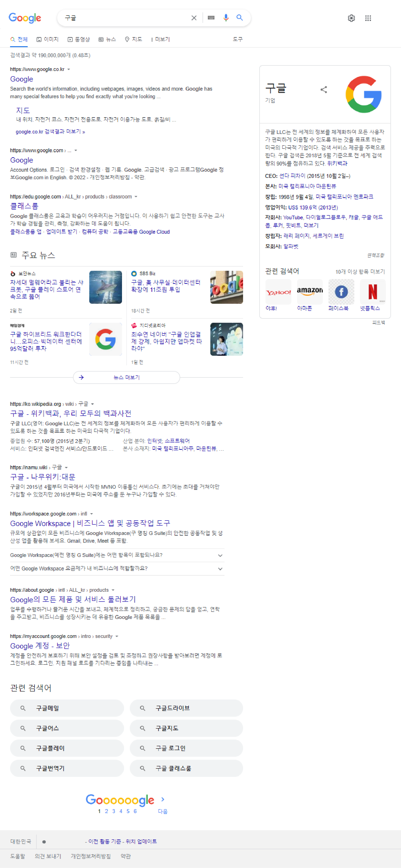Open Google apps grid icon

click(368, 18)
